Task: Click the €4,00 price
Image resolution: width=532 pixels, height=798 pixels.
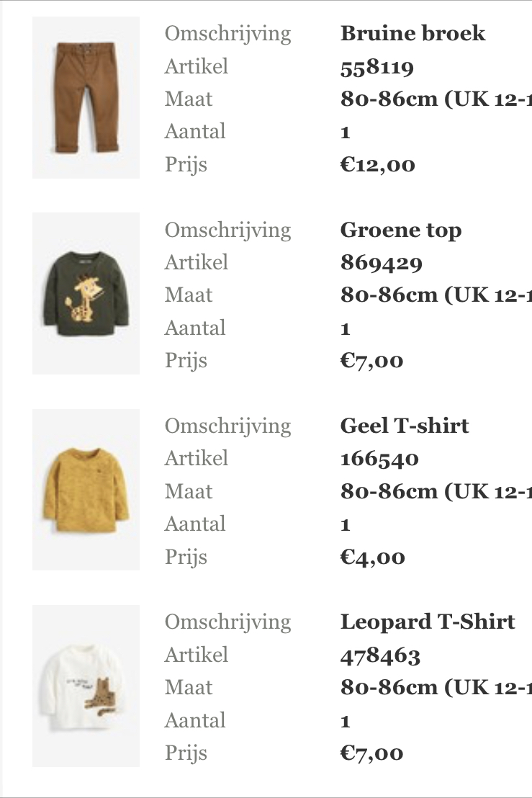Action: point(372,557)
